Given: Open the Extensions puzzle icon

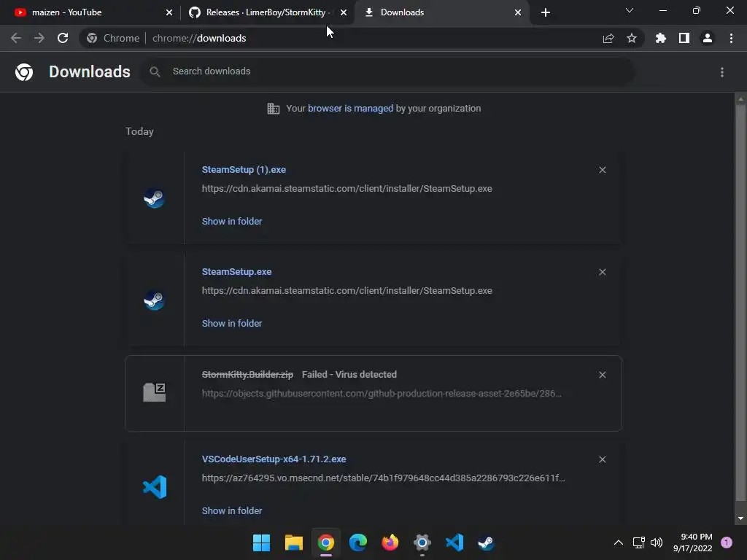Looking at the screenshot, I should pos(660,38).
